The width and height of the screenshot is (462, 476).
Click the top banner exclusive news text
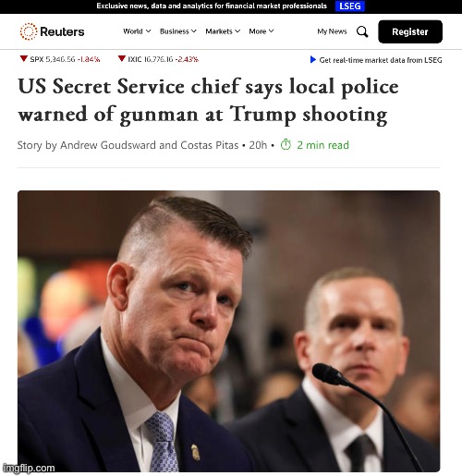pos(212,6)
